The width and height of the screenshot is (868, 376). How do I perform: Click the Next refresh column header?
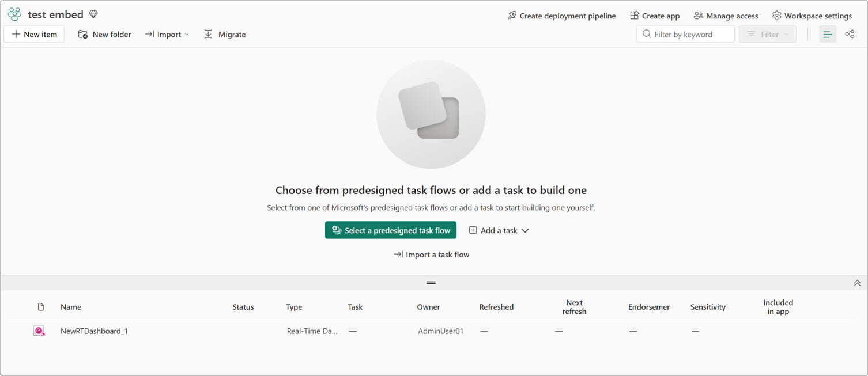[x=574, y=307]
